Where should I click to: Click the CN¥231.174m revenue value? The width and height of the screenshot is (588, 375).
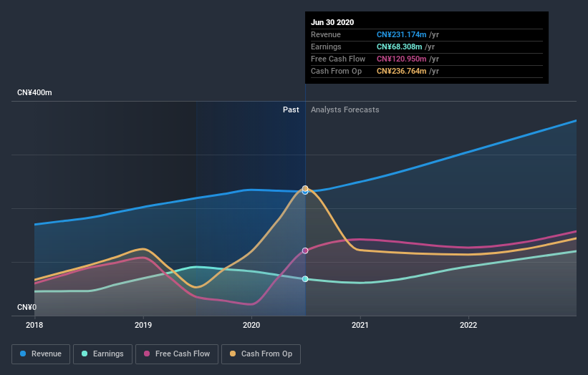[x=402, y=34]
